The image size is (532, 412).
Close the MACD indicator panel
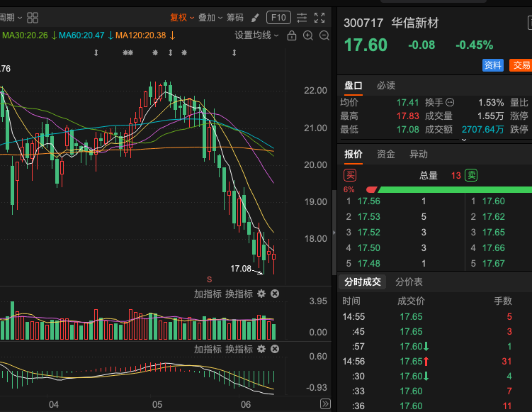coord(275,349)
